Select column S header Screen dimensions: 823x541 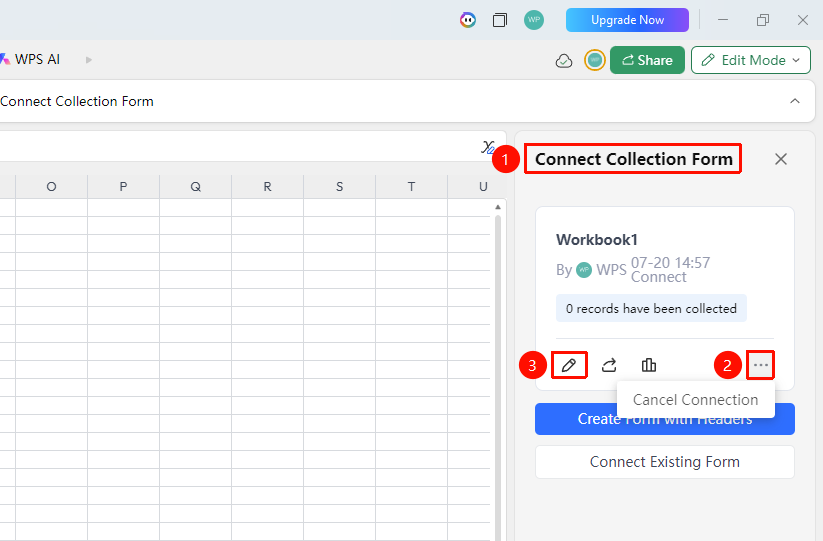coord(339,186)
